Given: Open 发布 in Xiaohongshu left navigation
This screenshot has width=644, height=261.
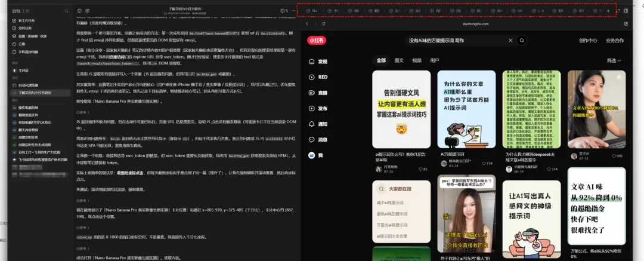Looking at the screenshot, I should click(318, 108).
